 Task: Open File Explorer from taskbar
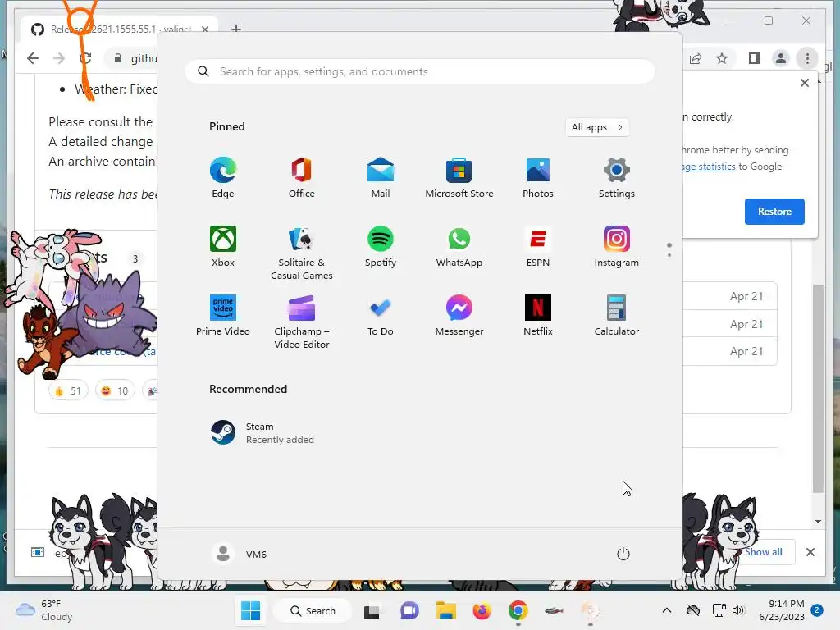tap(445, 611)
